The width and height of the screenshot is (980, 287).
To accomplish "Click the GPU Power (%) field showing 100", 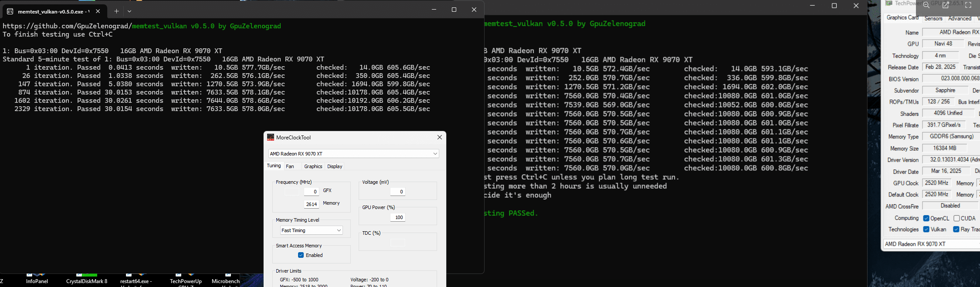I will [x=397, y=217].
